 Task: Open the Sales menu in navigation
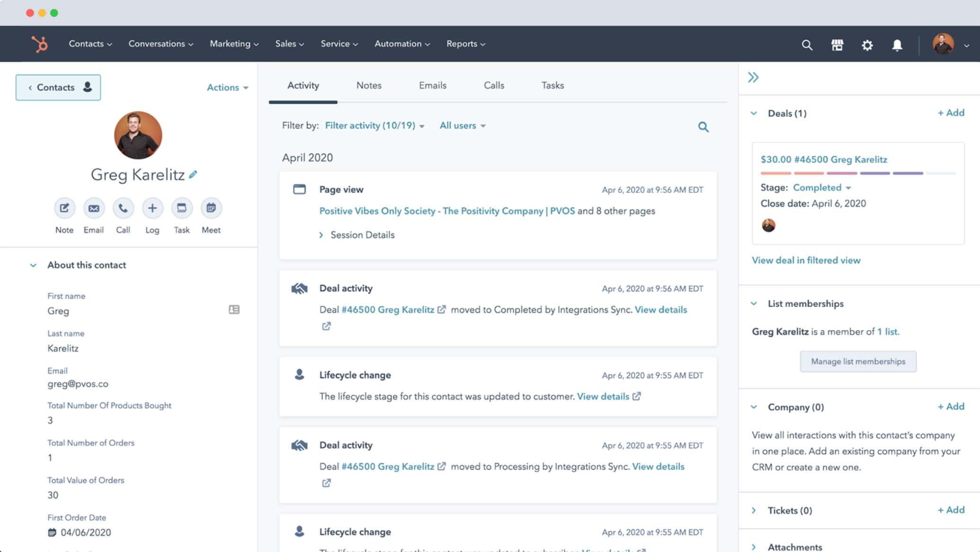point(289,44)
